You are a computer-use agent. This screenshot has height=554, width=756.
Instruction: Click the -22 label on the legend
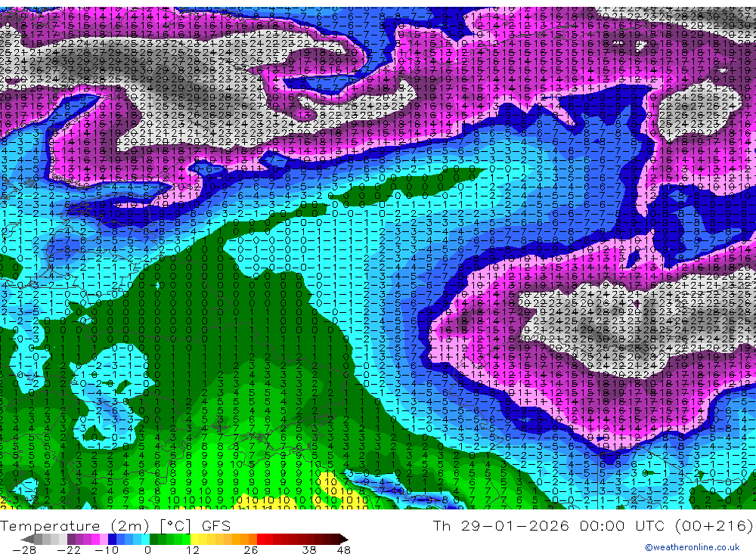pyautogui.click(x=69, y=549)
